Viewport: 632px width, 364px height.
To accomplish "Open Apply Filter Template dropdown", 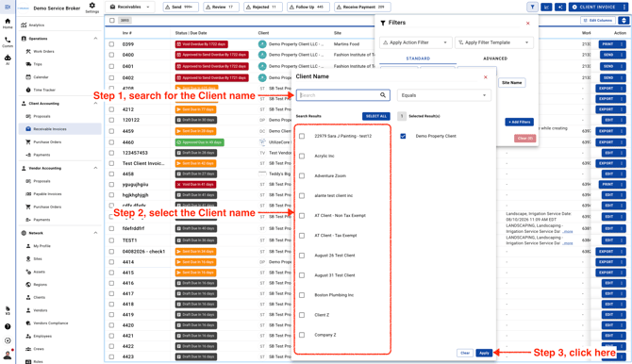I will 494,42.
